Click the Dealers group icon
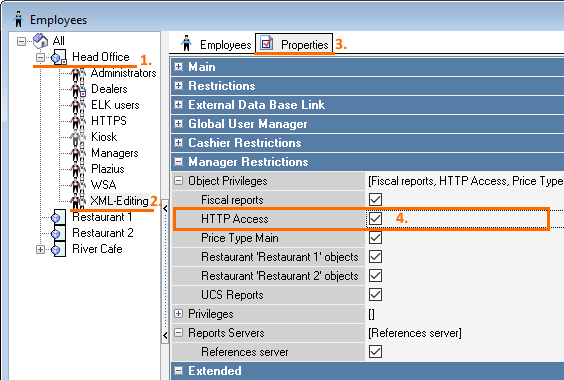 (78, 89)
